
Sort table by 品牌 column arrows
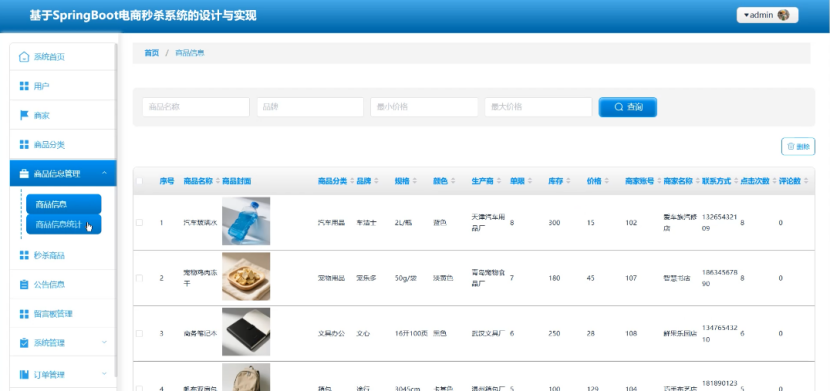(x=376, y=181)
